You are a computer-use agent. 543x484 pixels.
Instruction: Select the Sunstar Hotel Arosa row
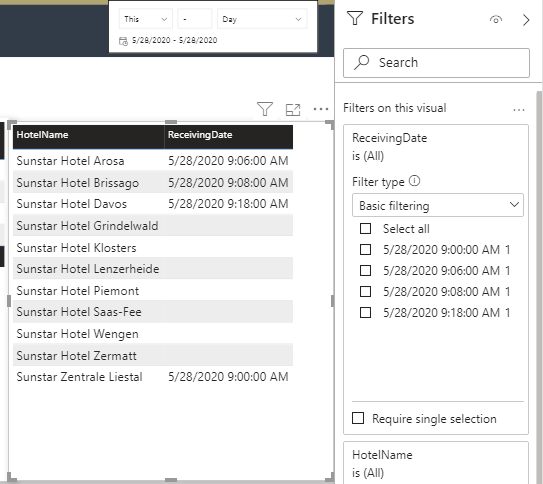pyautogui.click(x=153, y=161)
